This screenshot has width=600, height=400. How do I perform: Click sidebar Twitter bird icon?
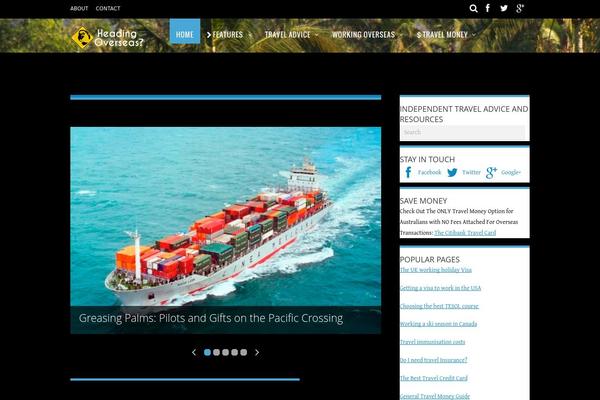[452, 172]
